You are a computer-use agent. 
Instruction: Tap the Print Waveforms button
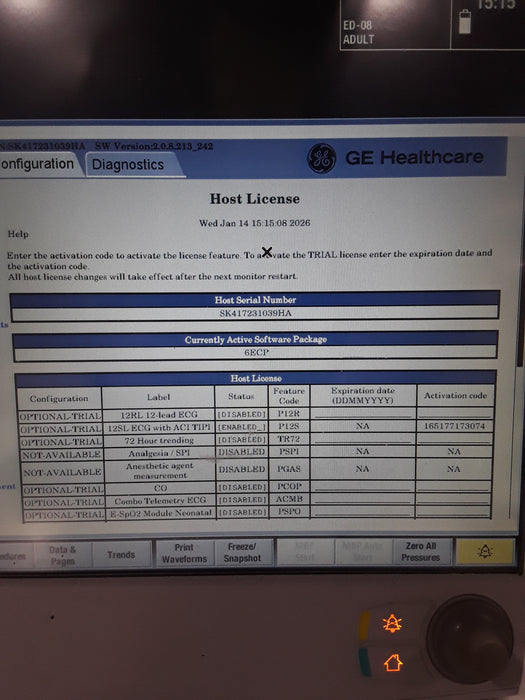[184, 553]
